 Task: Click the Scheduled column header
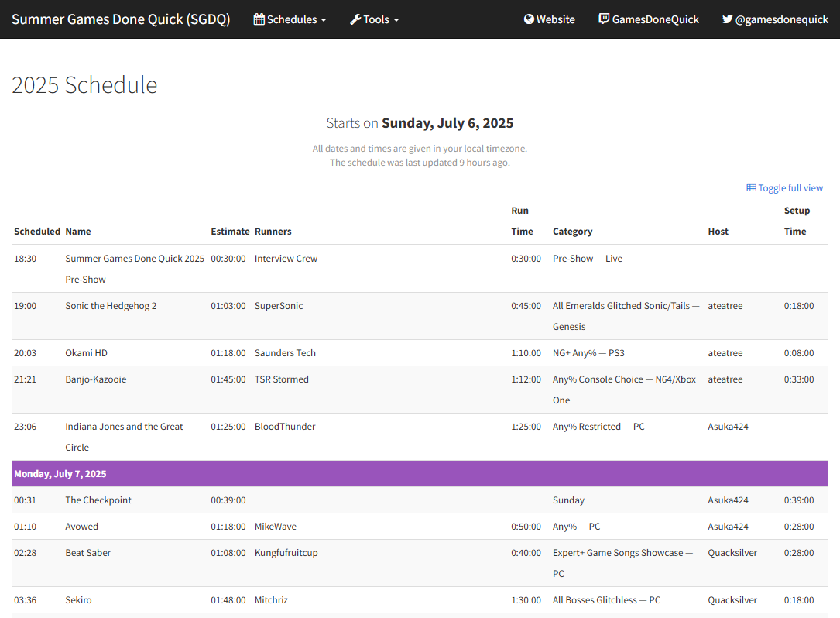[37, 231]
